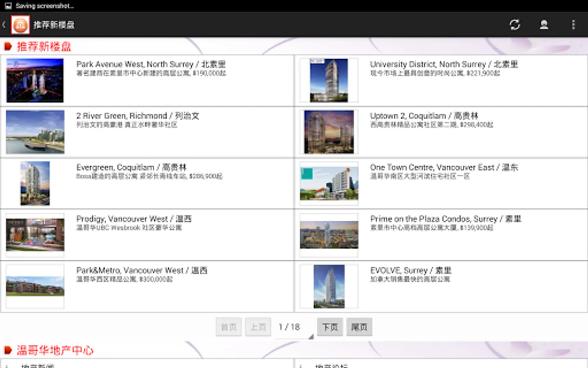588x368 pixels.
Task: Tap the Prodigy UBC Wesbrook description line
Action: click(x=129, y=228)
